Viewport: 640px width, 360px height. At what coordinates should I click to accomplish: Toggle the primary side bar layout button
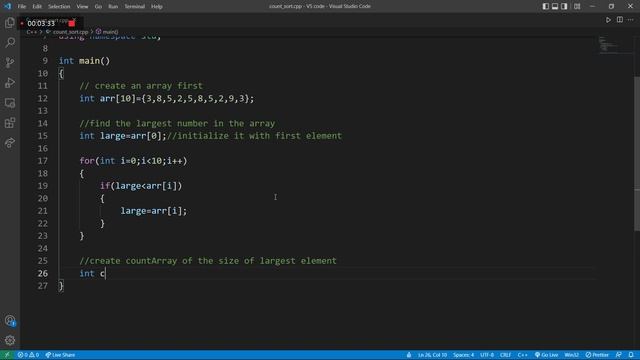546,6
